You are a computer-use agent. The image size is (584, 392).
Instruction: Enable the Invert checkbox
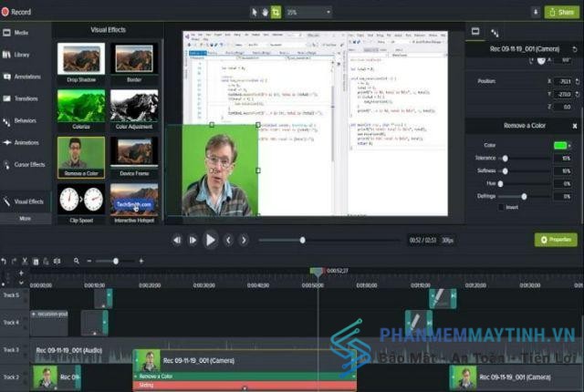coord(501,207)
